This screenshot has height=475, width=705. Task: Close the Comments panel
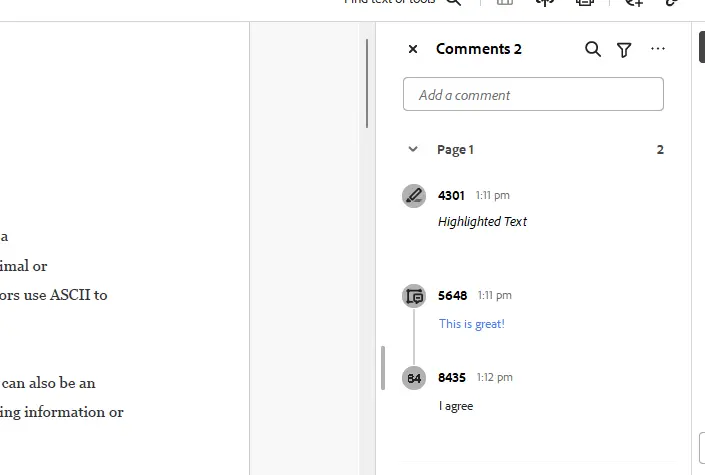point(413,49)
